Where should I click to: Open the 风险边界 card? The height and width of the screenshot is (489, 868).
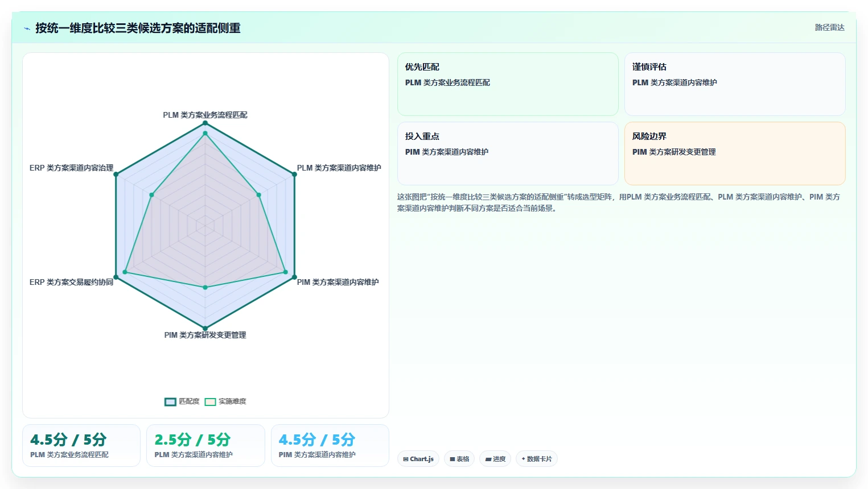735,154
